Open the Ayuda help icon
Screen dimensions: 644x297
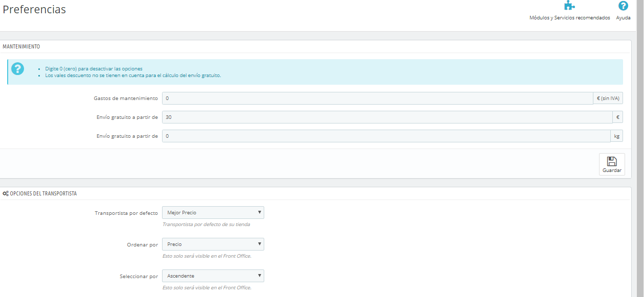(x=623, y=6)
